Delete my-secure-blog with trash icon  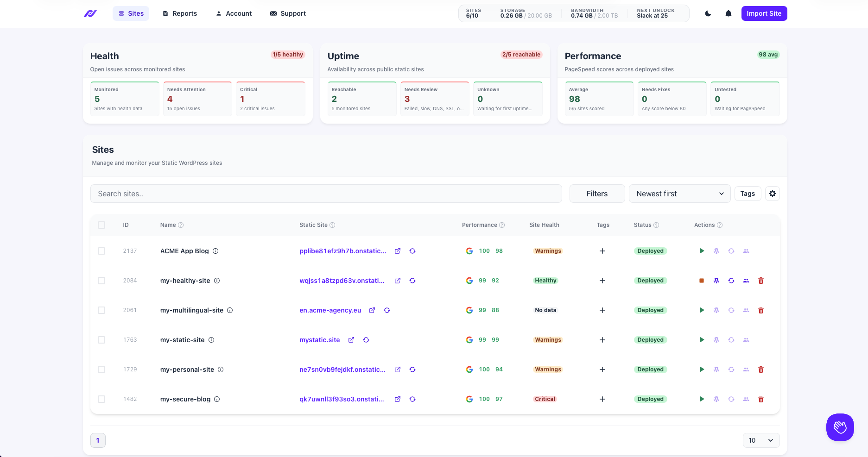coord(761,399)
